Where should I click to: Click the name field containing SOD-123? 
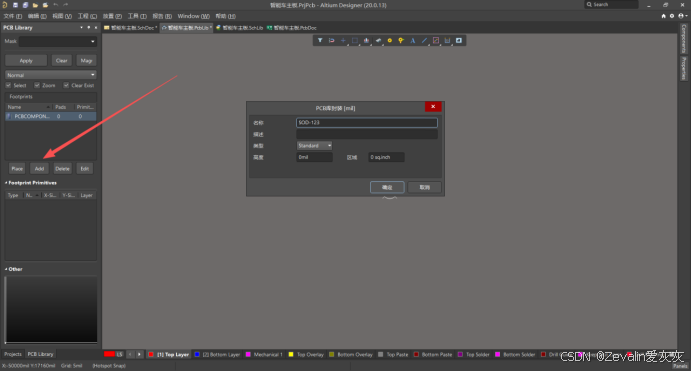click(x=367, y=123)
